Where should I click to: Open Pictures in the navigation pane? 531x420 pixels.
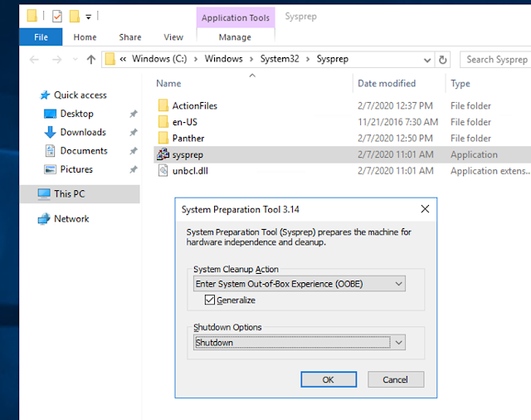click(x=76, y=169)
